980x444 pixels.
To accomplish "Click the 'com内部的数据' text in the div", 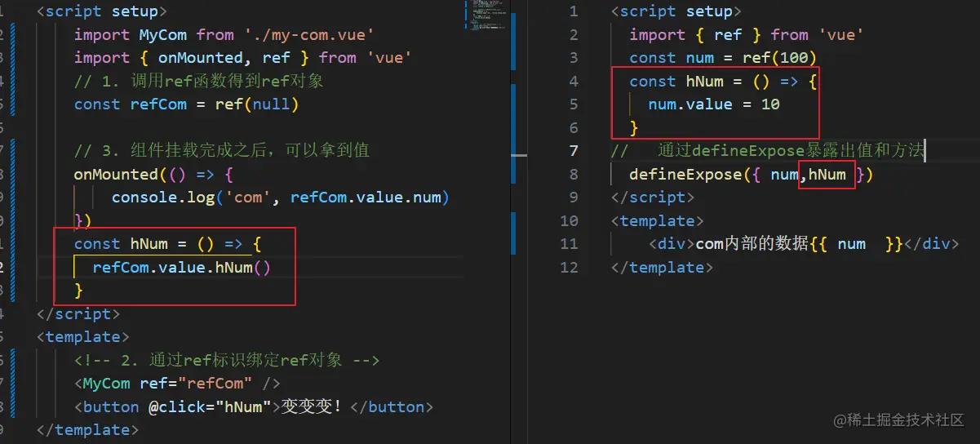I will click(752, 243).
